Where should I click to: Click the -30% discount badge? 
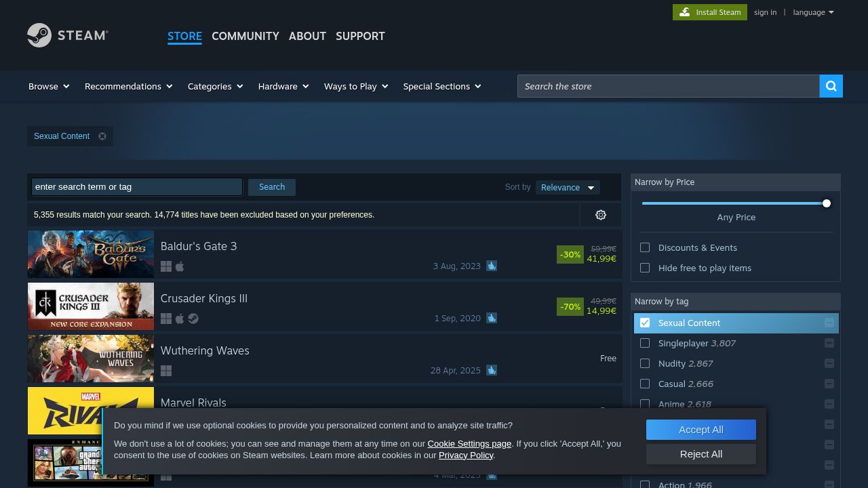(x=570, y=254)
